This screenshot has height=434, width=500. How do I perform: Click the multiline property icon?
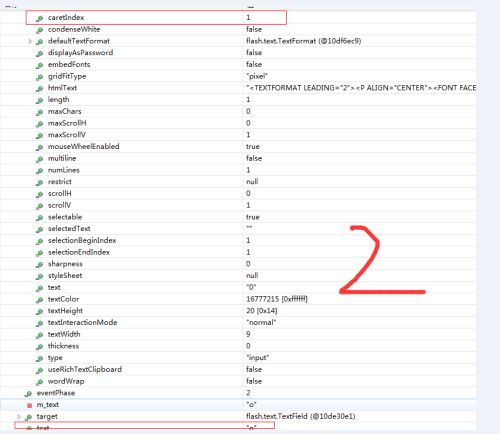tap(40, 159)
